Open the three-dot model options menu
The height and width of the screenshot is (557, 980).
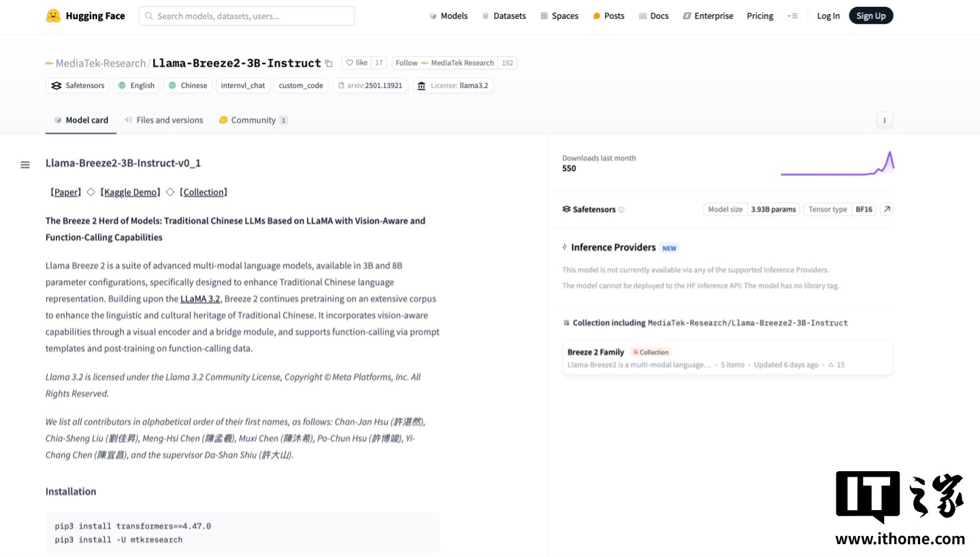(x=884, y=120)
